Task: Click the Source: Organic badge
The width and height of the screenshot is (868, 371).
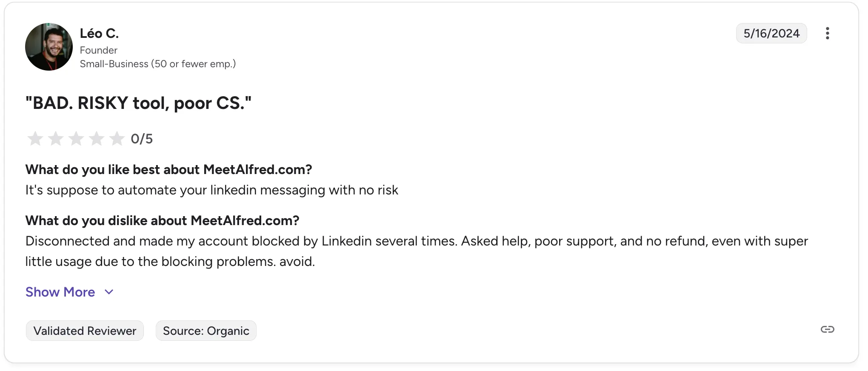Action: pos(206,331)
